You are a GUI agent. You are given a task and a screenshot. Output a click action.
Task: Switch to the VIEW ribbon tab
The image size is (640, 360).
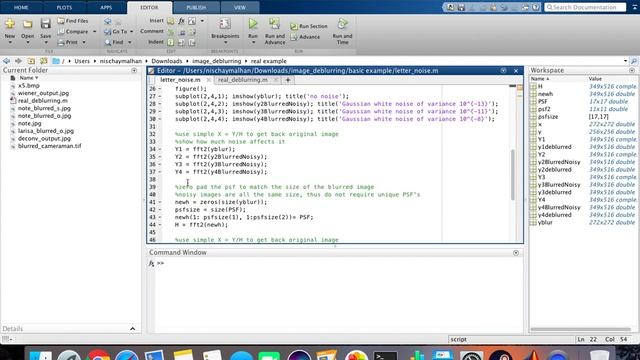(x=240, y=7)
